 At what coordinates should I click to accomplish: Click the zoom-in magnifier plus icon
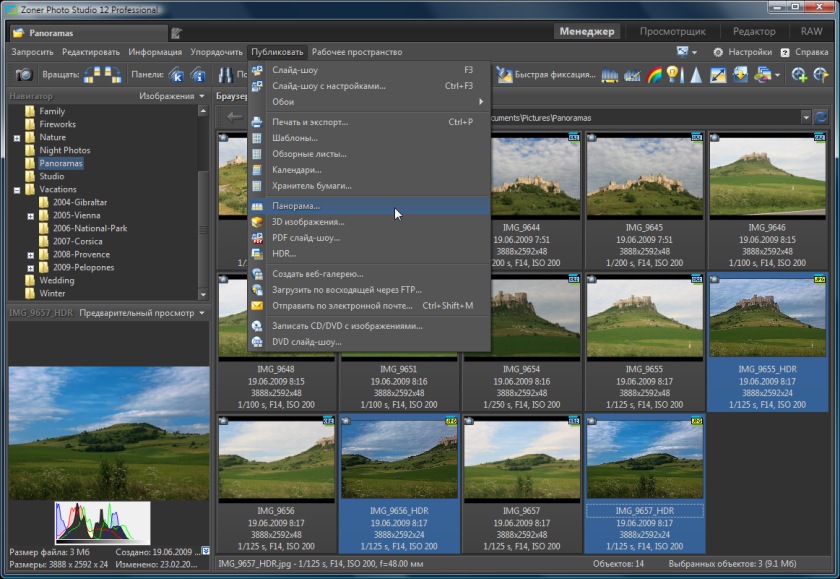click(x=798, y=75)
